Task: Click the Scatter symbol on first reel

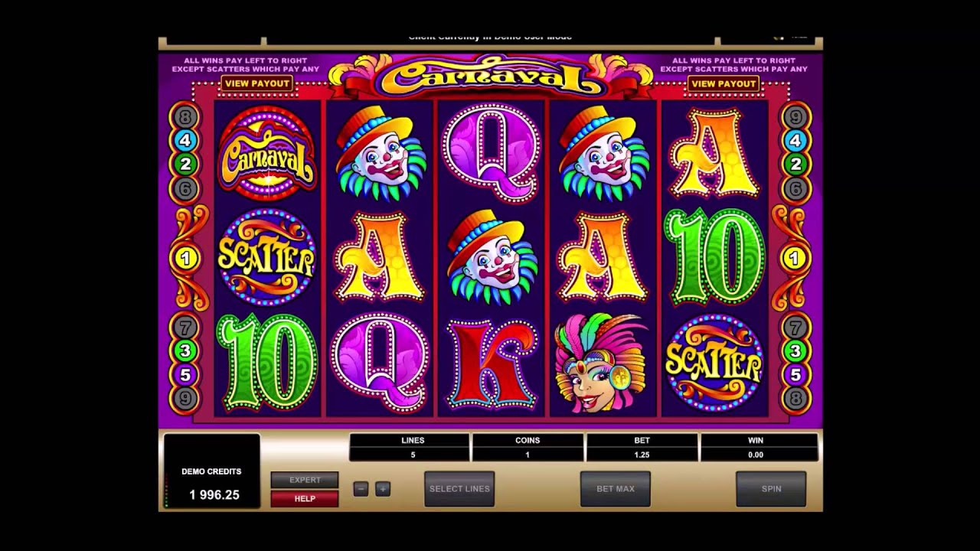Action: [x=266, y=257]
